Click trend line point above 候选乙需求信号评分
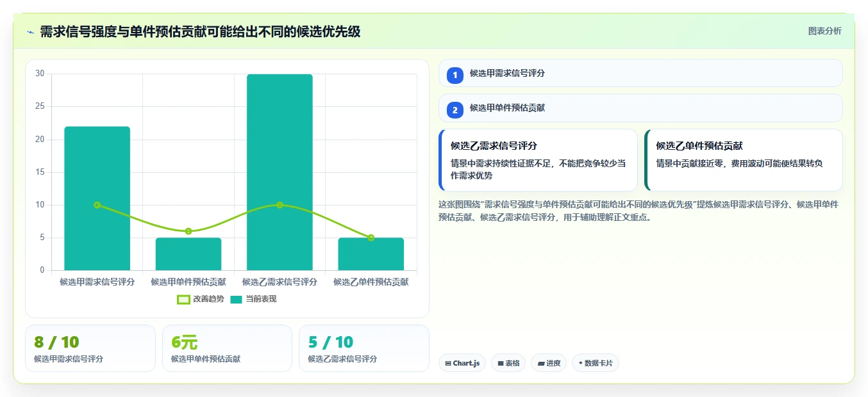The height and width of the screenshot is (397, 868). [280, 205]
